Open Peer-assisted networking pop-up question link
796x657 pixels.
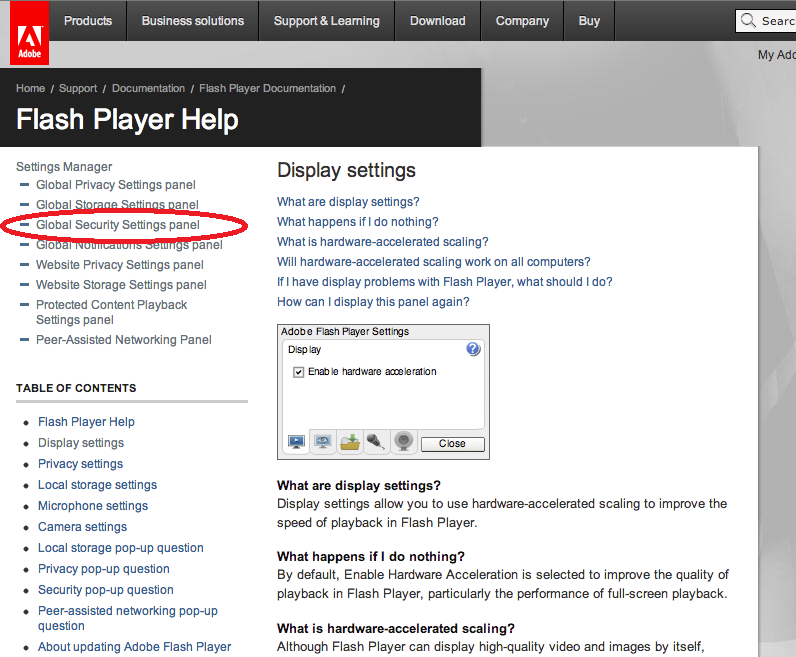pos(128,618)
